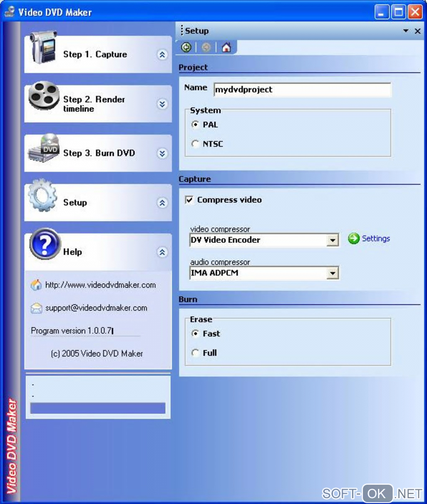Expand the Step 2 Render timeline chevron
The width and height of the screenshot is (427, 504).
pyautogui.click(x=162, y=104)
